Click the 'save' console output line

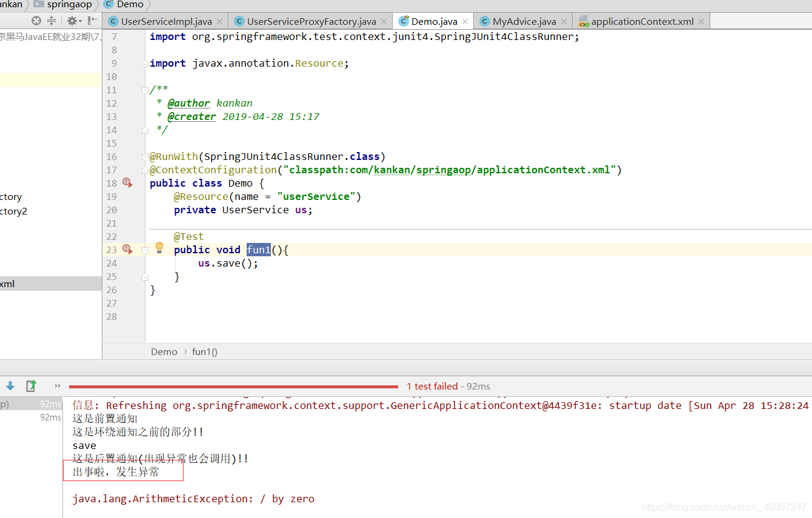[84, 445]
